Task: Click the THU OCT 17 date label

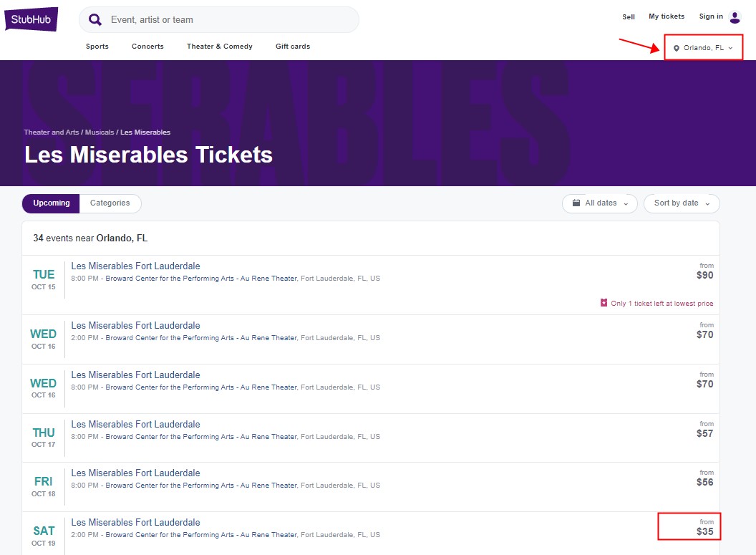Action: pyautogui.click(x=44, y=438)
